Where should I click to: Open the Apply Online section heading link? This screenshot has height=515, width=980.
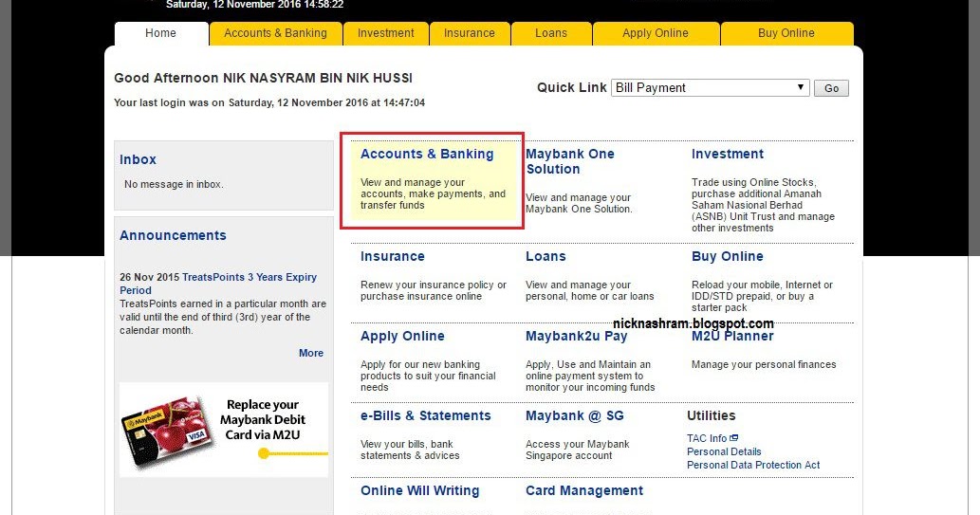tap(402, 337)
